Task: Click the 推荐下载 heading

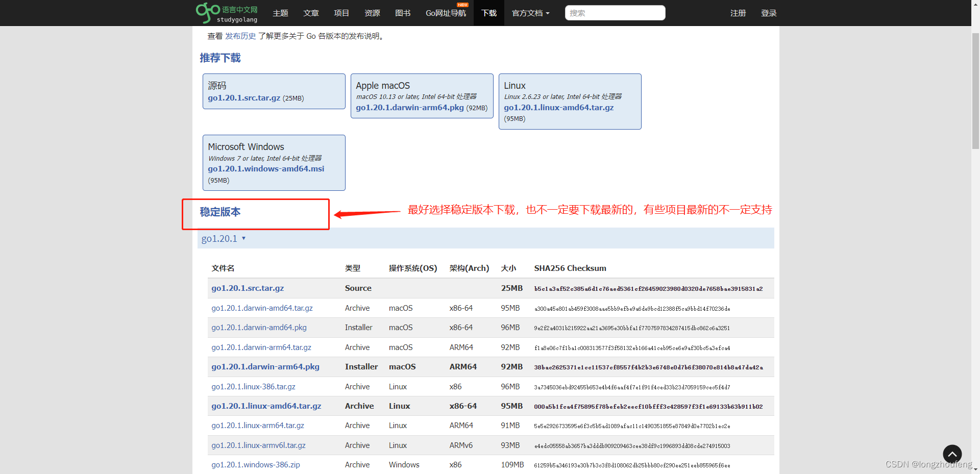Action: tap(220, 58)
